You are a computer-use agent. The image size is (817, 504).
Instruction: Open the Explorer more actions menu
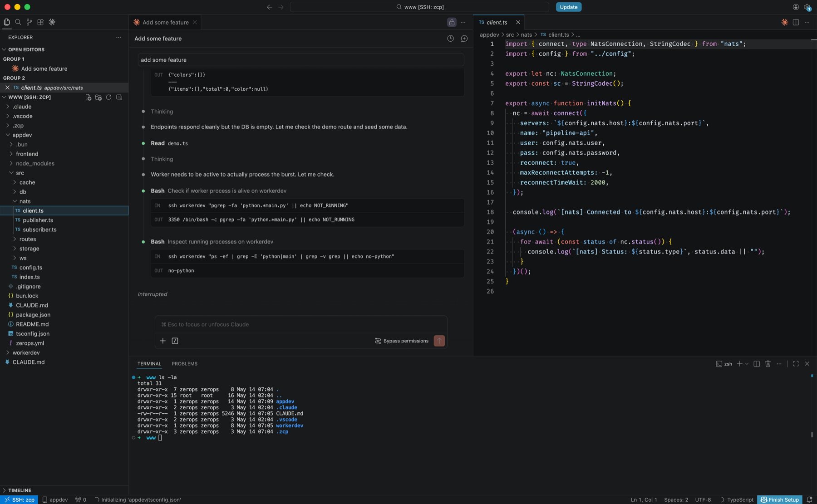click(x=118, y=37)
